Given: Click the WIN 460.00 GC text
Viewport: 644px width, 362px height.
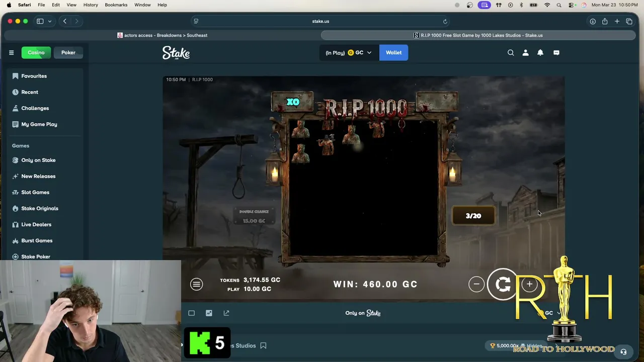Looking at the screenshot, I should point(375,284).
